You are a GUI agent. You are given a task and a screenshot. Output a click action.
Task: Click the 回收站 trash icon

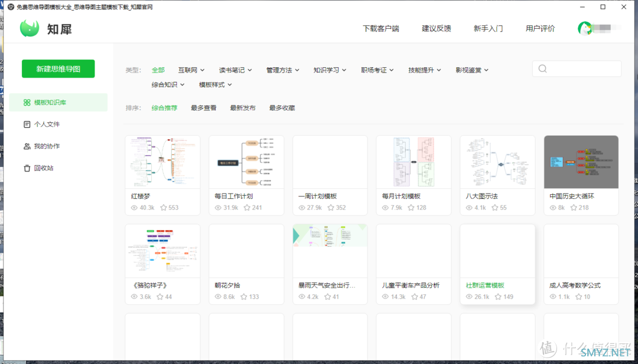(x=27, y=168)
